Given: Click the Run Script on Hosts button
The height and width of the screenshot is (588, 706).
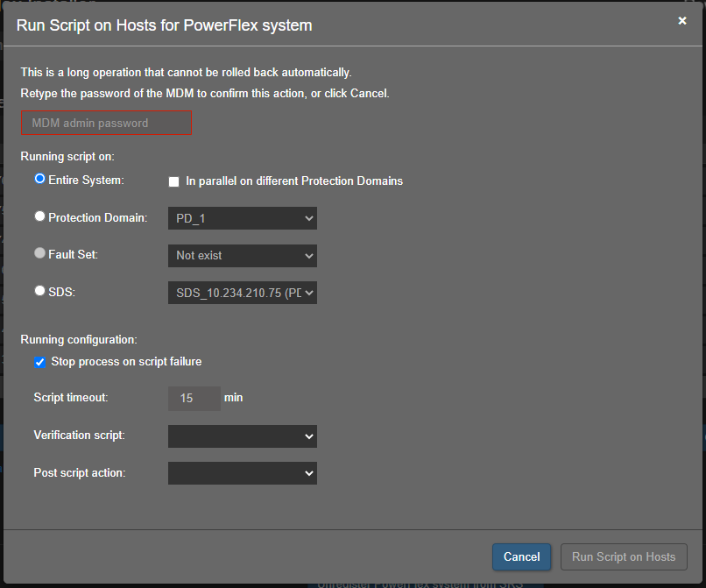Looking at the screenshot, I should (624, 556).
